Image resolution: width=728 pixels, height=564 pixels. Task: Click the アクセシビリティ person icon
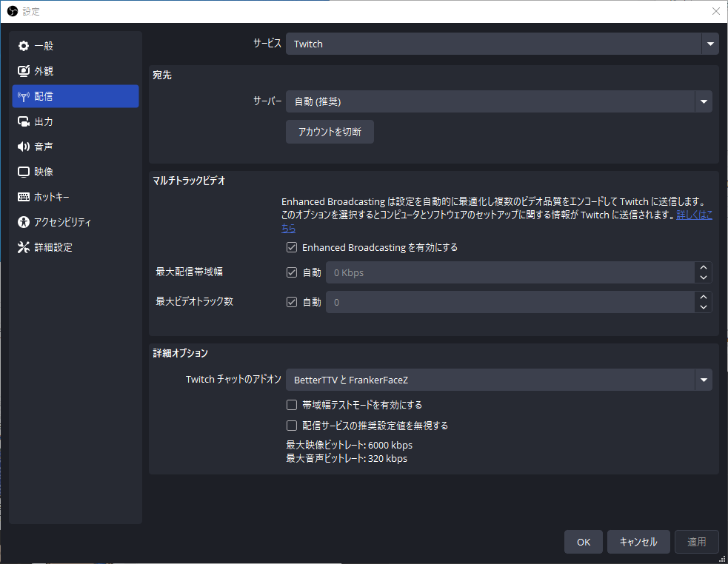point(24,222)
